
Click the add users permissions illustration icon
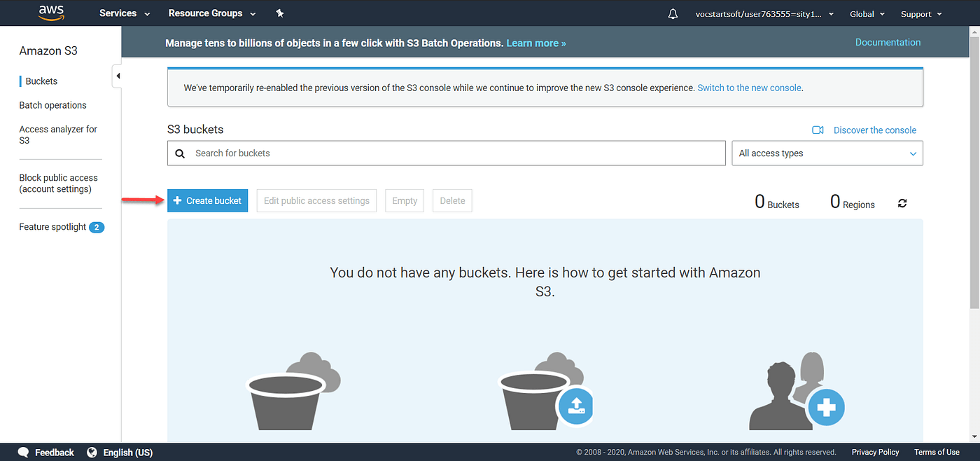coord(797,392)
